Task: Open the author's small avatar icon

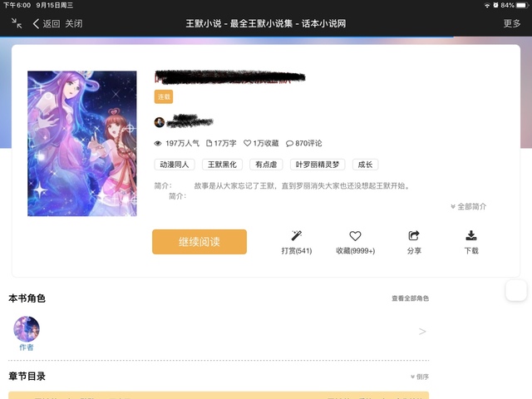Action: (x=160, y=122)
